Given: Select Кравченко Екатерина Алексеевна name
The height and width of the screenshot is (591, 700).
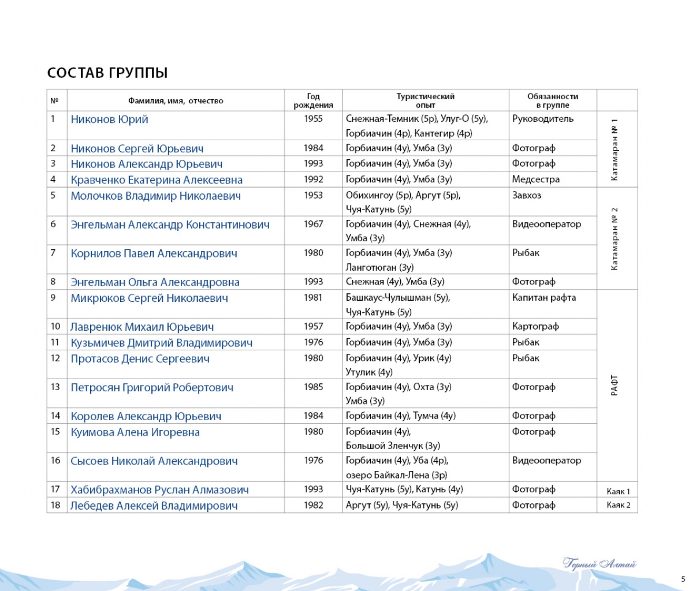Looking at the screenshot, I should coord(157,180).
